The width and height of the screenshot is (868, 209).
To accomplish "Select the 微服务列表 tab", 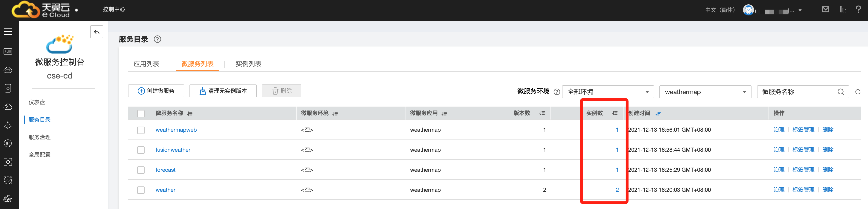I will coord(198,64).
